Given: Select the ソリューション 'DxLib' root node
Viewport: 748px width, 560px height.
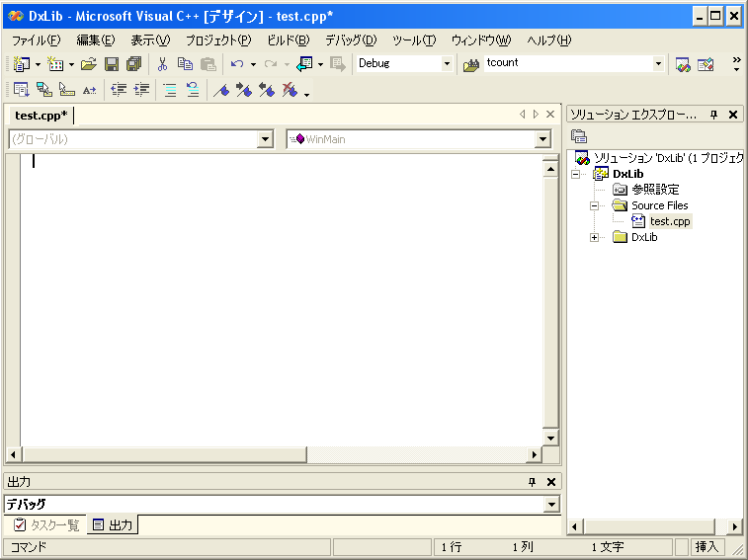Looking at the screenshot, I should (668, 158).
